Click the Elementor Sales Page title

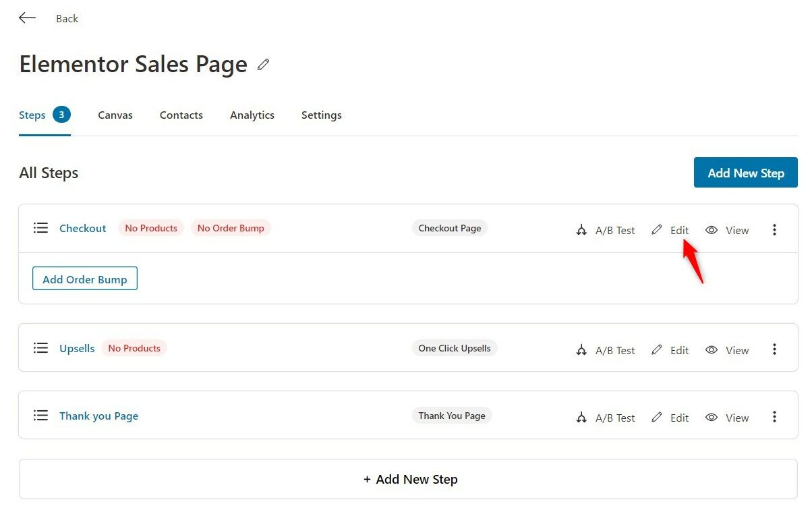134,64
